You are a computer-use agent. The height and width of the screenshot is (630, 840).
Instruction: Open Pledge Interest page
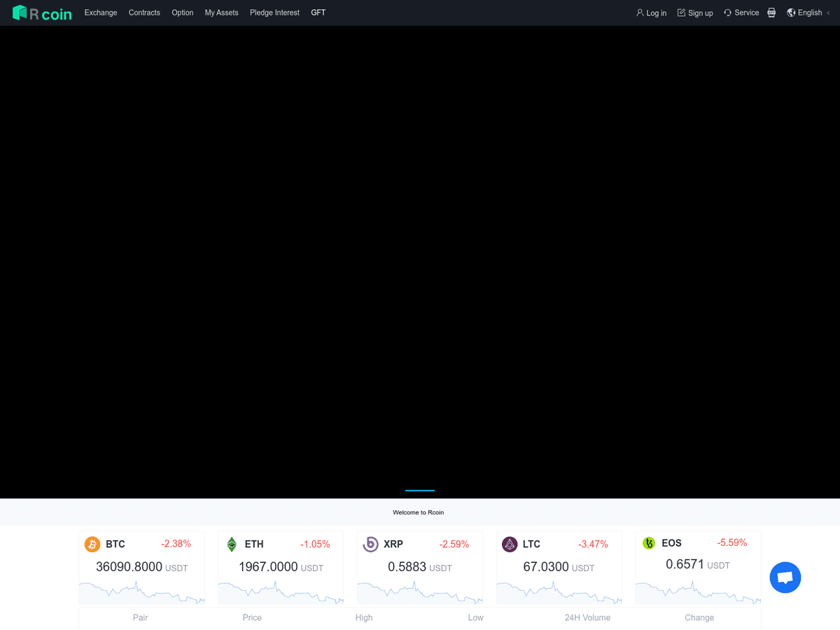pyautogui.click(x=274, y=13)
